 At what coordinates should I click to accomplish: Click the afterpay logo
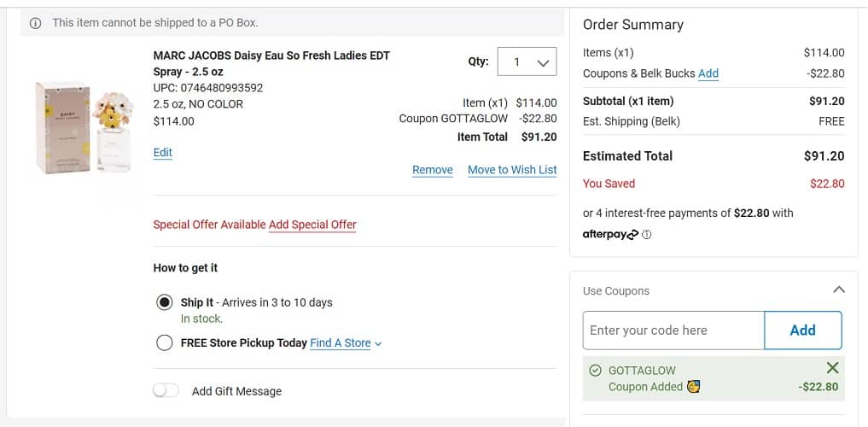pyautogui.click(x=609, y=235)
